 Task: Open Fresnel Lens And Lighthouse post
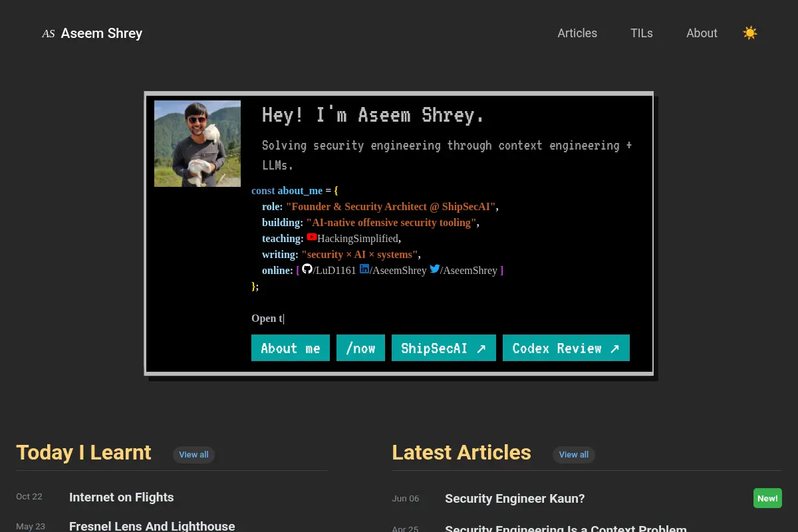coord(152,526)
